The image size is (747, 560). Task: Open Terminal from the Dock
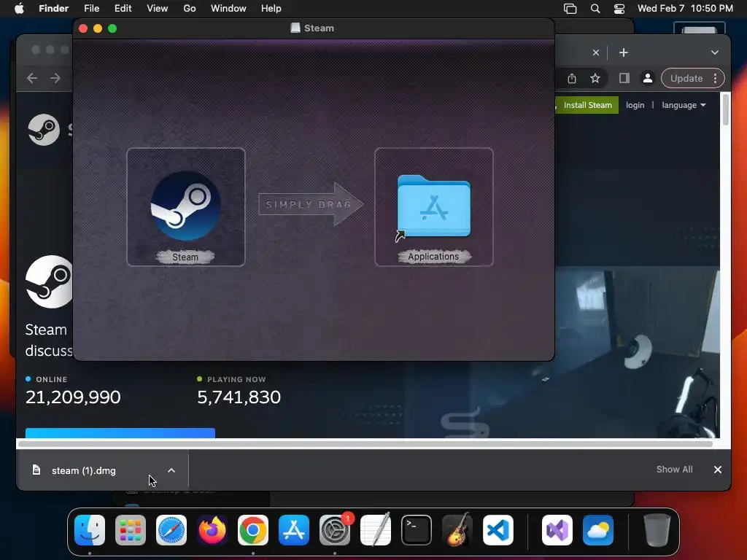point(417,530)
